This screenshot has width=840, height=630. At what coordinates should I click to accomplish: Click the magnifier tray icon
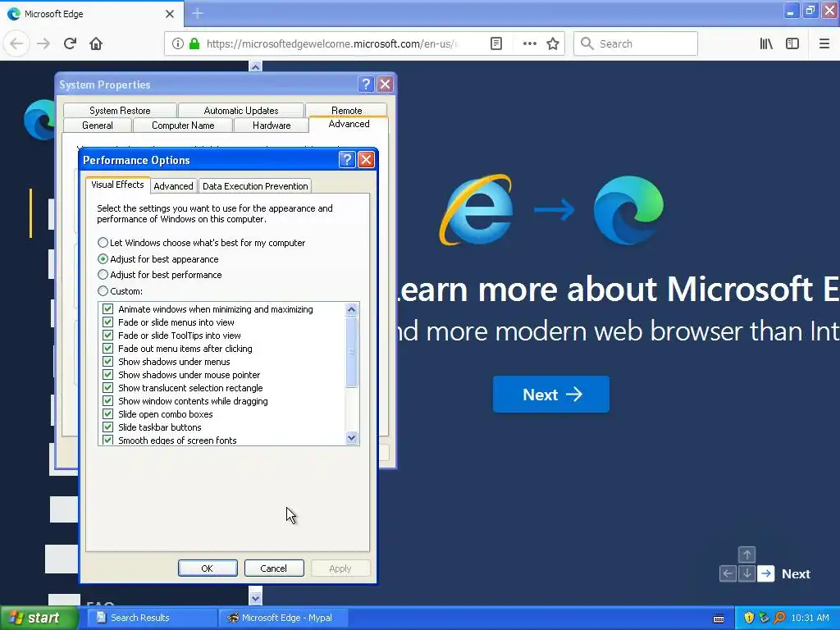click(x=779, y=618)
